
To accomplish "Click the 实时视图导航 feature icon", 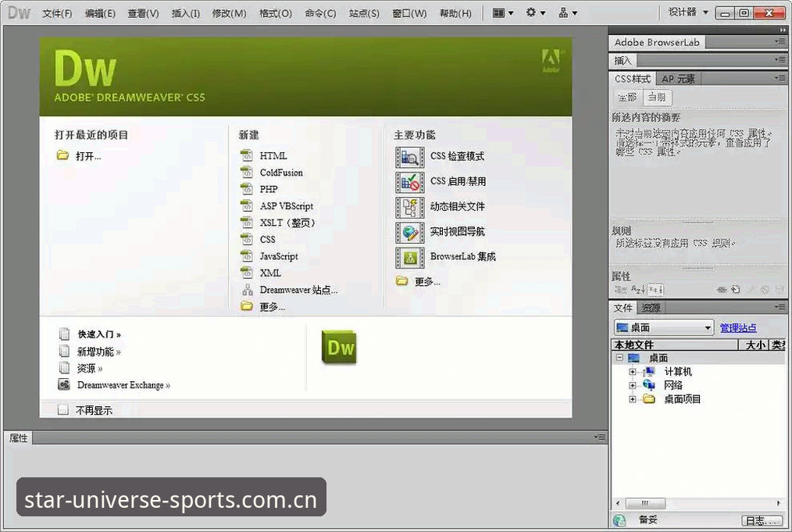I will (409, 232).
